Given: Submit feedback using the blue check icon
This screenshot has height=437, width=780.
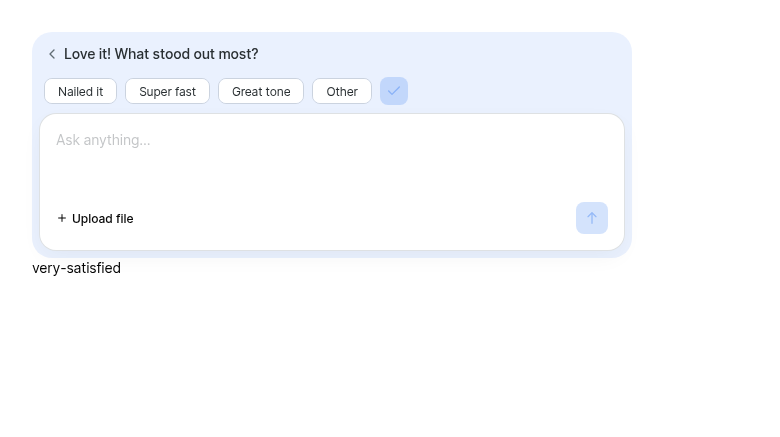Looking at the screenshot, I should (x=394, y=91).
